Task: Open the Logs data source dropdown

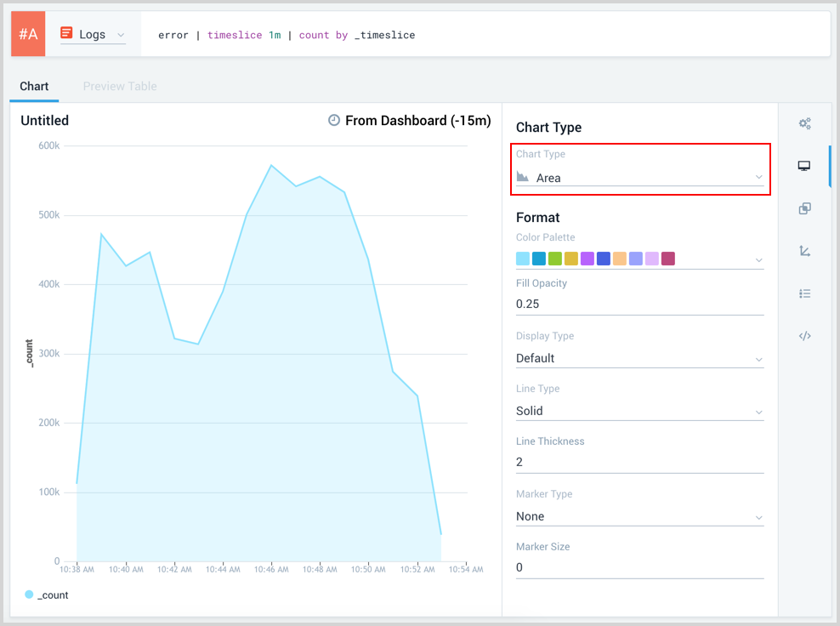Action: 93,35
